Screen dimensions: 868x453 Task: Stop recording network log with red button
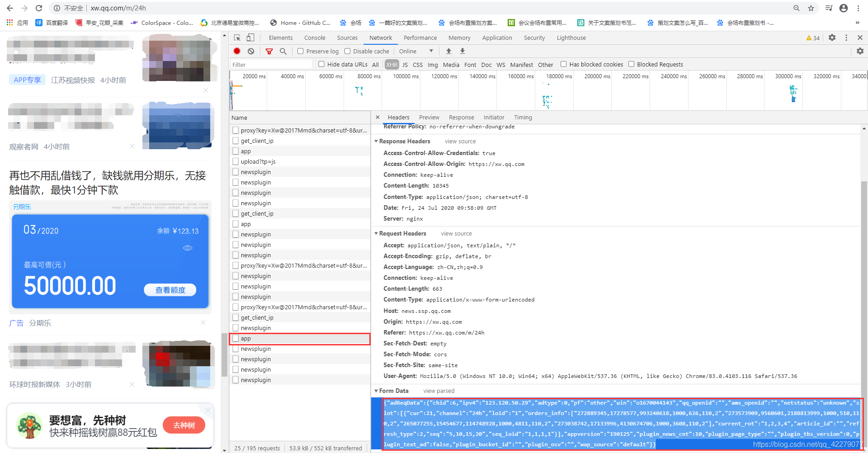pos(237,51)
